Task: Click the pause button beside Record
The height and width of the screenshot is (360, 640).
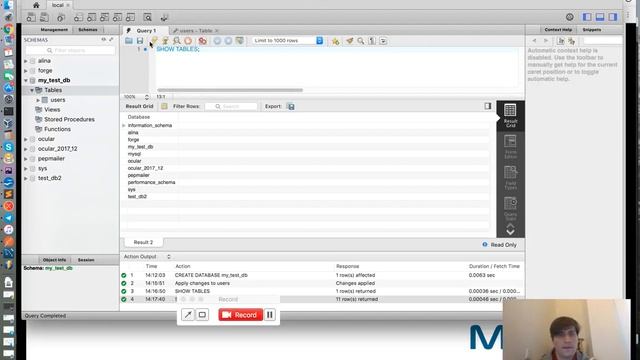Action: tap(270, 315)
